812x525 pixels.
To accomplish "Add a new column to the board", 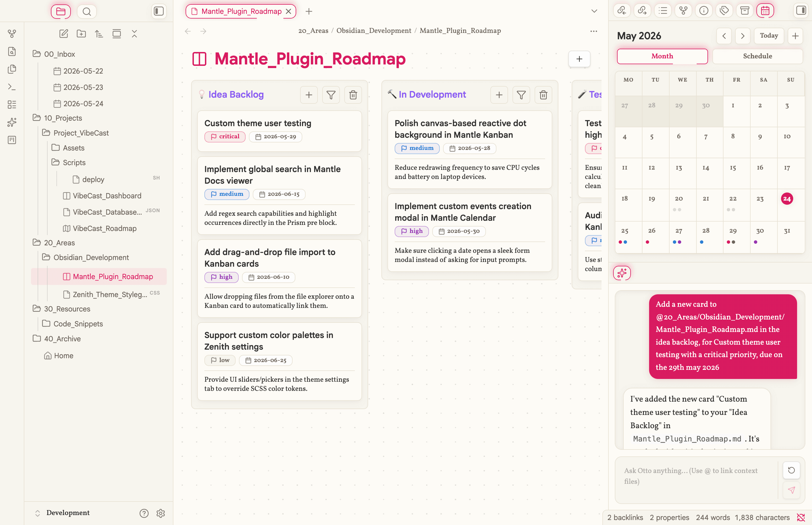I will 579,59.
